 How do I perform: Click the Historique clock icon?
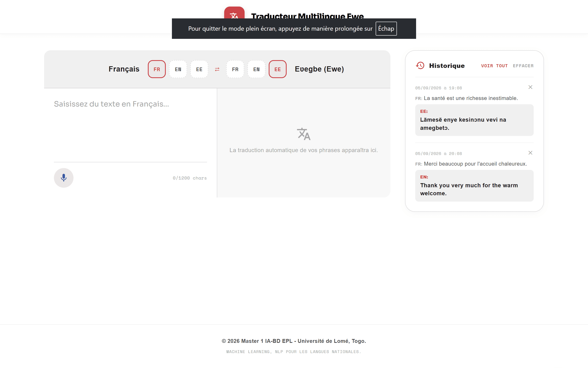(420, 65)
